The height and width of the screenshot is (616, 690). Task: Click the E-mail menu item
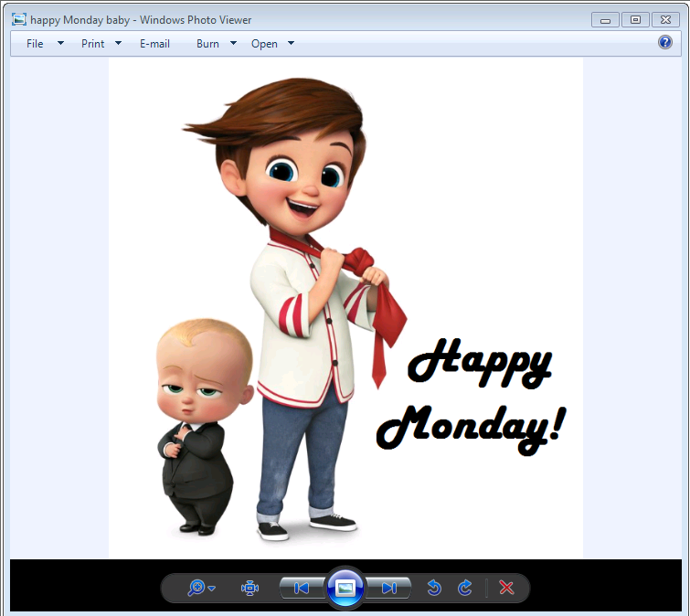(154, 44)
